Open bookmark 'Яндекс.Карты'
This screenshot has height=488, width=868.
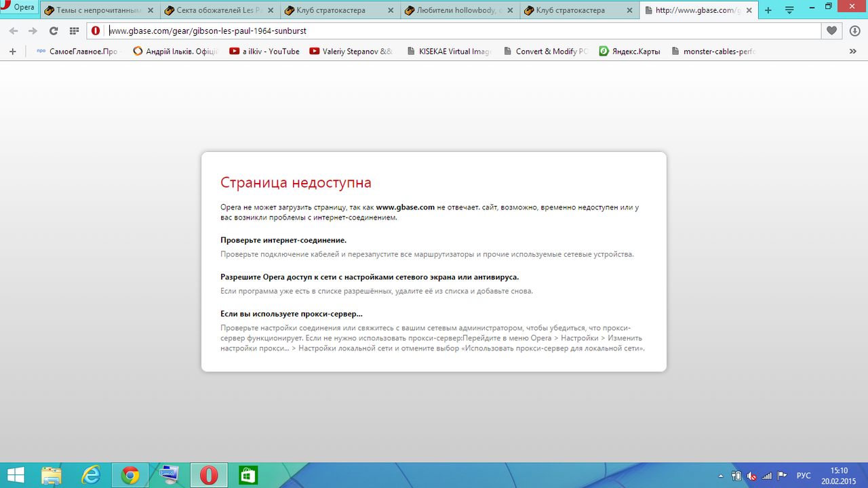coord(629,51)
